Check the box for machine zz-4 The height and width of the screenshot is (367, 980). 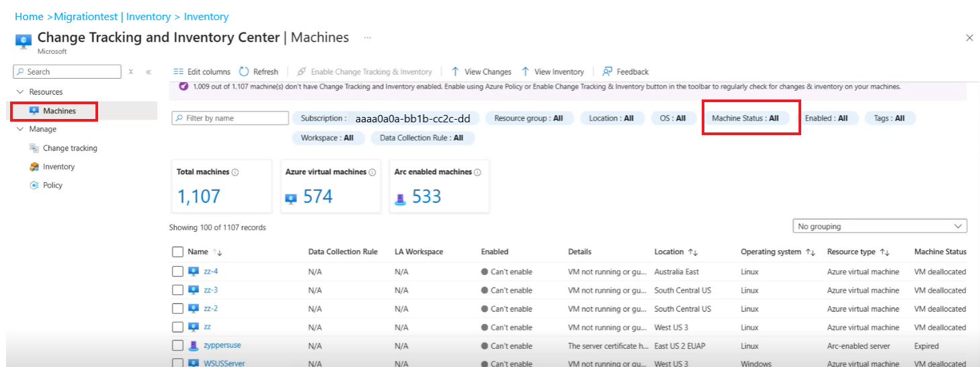(177, 272)
